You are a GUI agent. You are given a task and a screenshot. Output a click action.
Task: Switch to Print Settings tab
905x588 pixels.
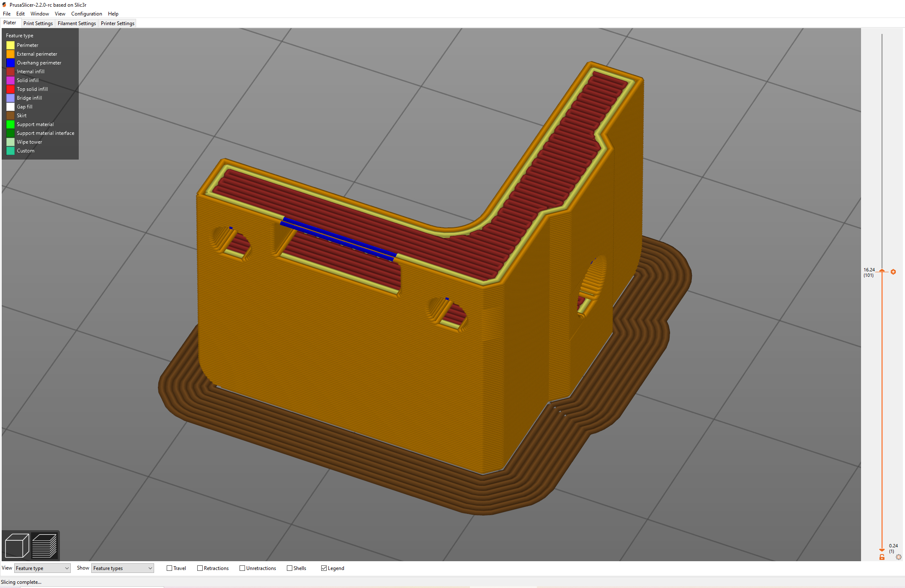coord(38,23)
